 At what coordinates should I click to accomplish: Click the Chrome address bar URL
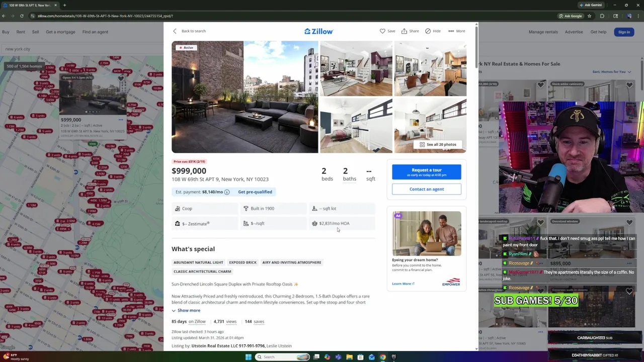tap(105, 16)
